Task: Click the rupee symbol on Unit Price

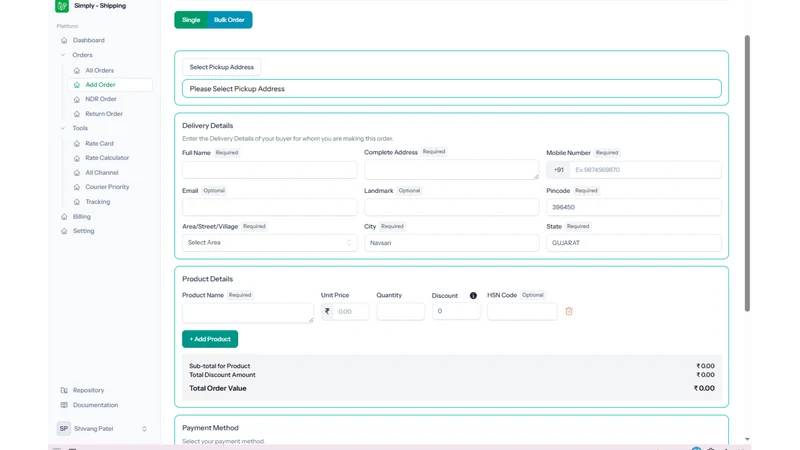Action: coord(327,311)
